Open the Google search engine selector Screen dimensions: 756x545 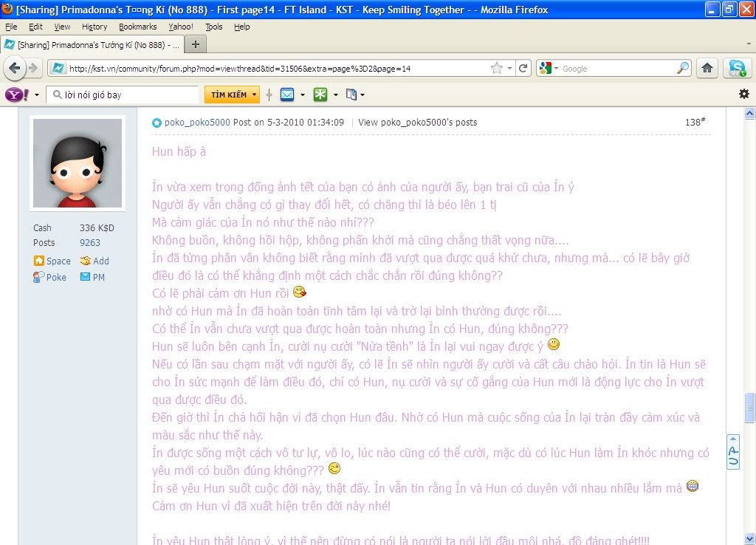pyautogui.click(x=549, y=69)
